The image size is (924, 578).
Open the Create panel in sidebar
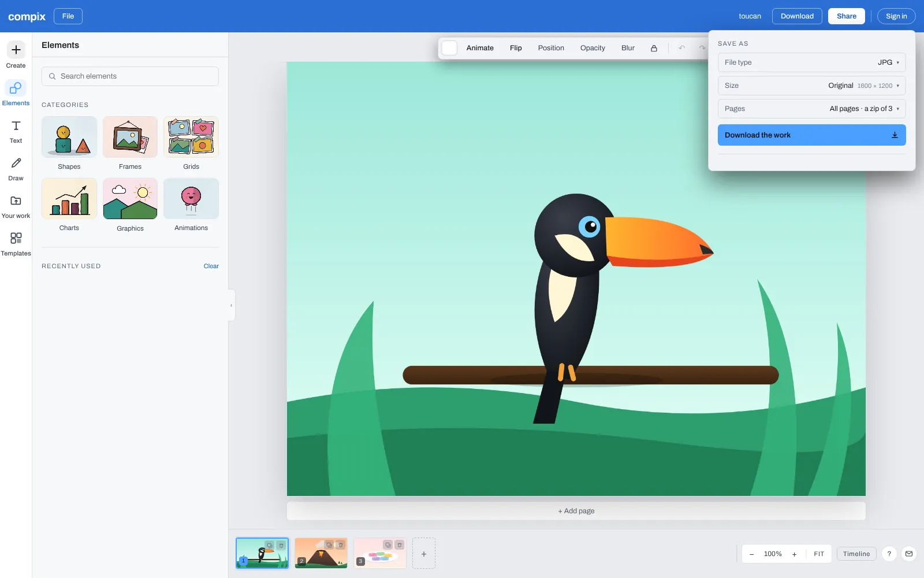click(x=16, y=55)
